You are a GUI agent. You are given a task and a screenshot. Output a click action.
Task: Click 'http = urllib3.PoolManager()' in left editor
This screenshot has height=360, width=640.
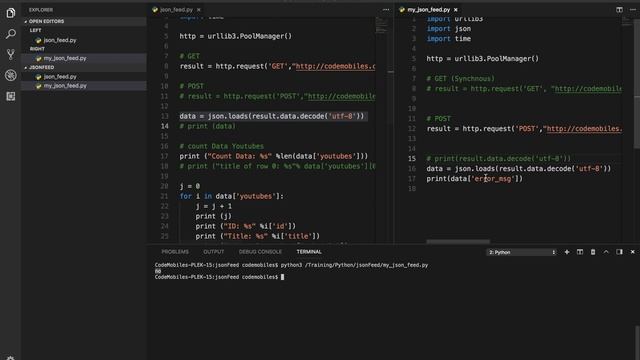click(x=236, y=36)
